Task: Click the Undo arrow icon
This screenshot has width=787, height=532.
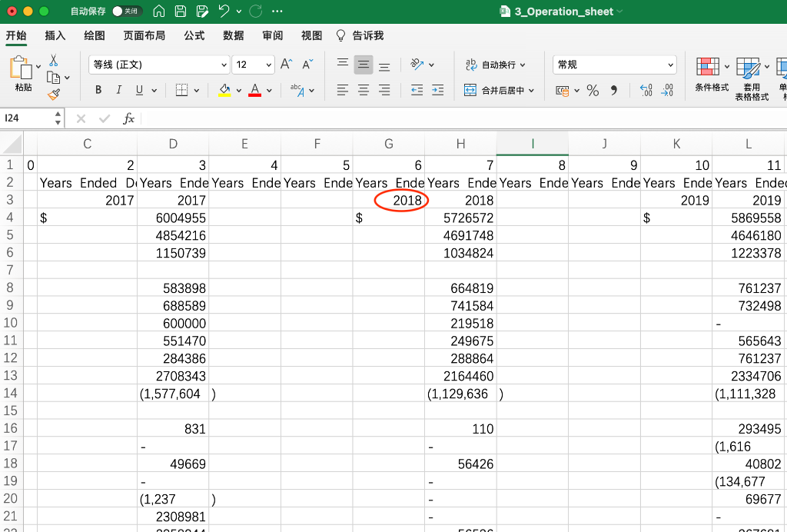Action: tap(224, 11)
